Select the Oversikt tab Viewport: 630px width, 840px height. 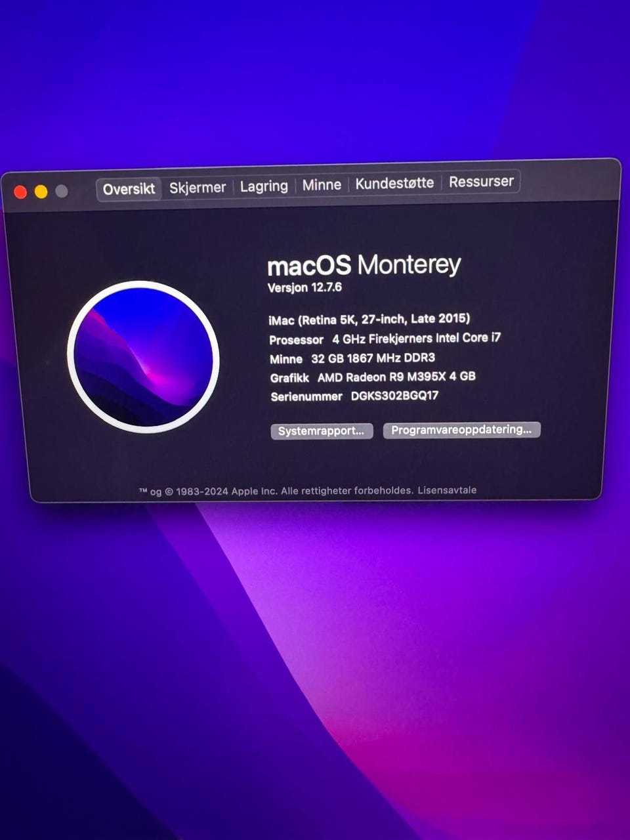[129, 189]
